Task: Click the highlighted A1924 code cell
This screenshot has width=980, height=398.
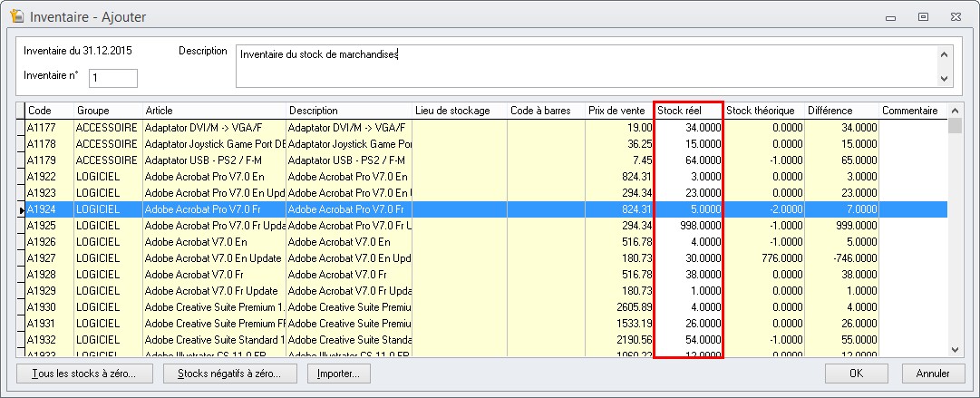Action: tap(49, 209)
